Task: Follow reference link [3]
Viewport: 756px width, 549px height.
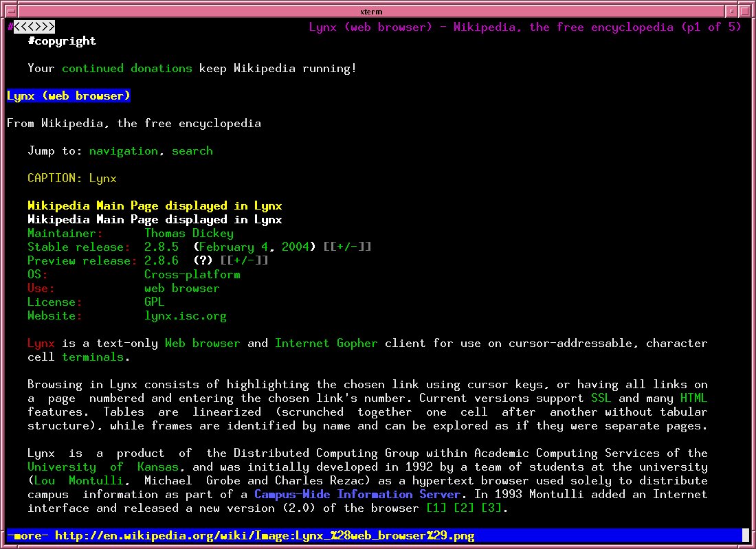Action: (491, 508)
